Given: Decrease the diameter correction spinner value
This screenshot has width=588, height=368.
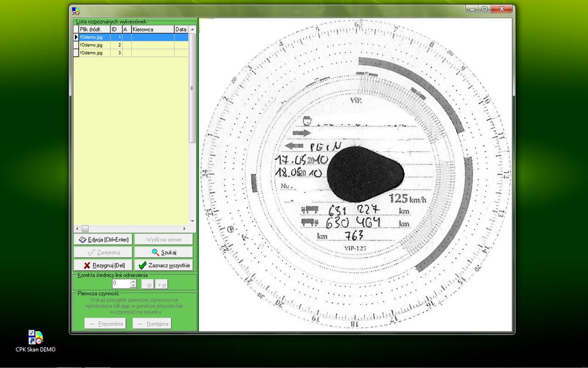Looking at the screenshot, I should coord(133,286).
